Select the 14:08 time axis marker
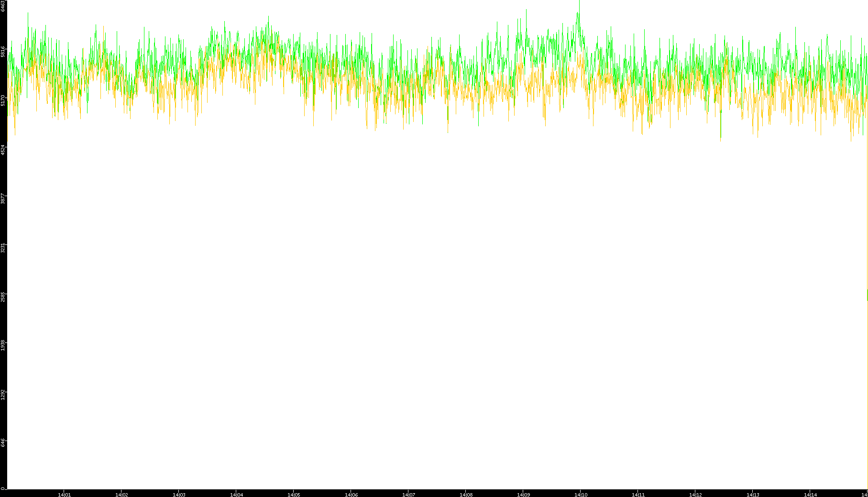868x497 pixels. (466, 495)
